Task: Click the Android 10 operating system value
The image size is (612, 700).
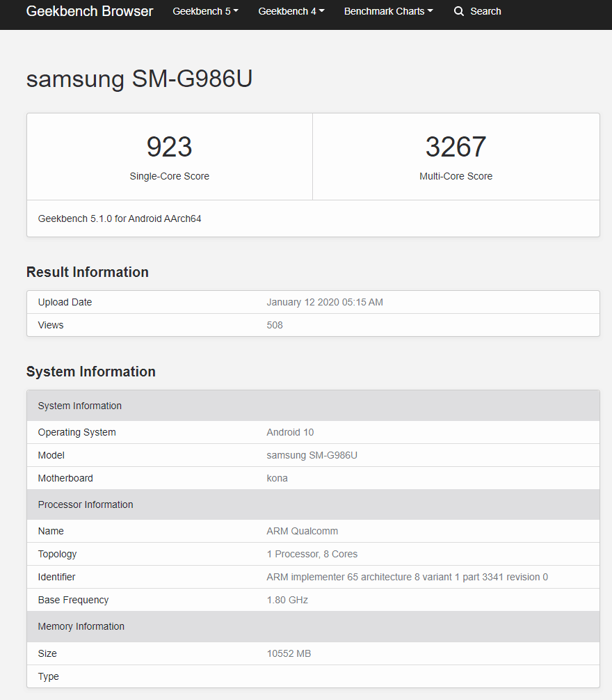Action: (x=290, y=432)
